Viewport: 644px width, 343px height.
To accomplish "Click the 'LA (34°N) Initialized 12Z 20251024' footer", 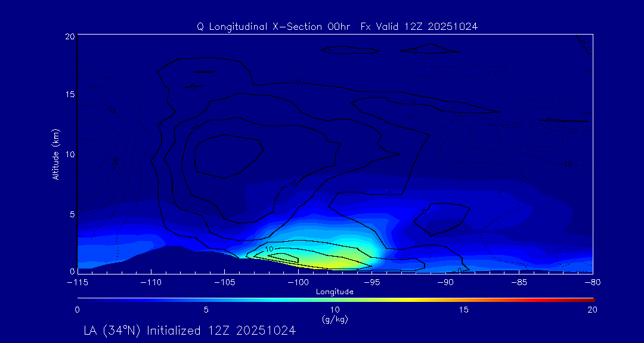I will tap(190, 330).
